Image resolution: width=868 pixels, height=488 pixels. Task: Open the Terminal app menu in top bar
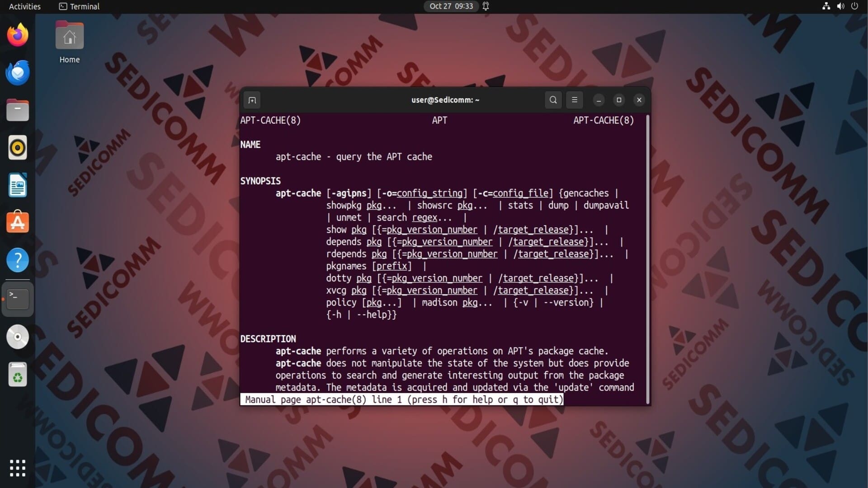coord(80,6)
